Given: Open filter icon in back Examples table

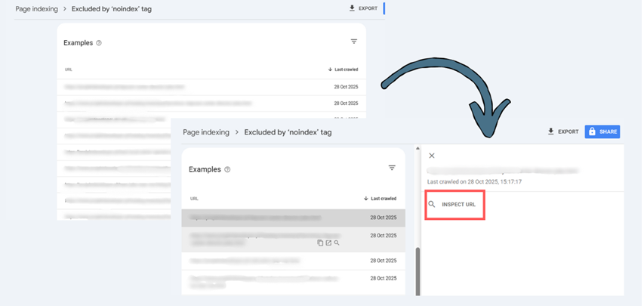Looking at the screenshot, I should point(354,41).
